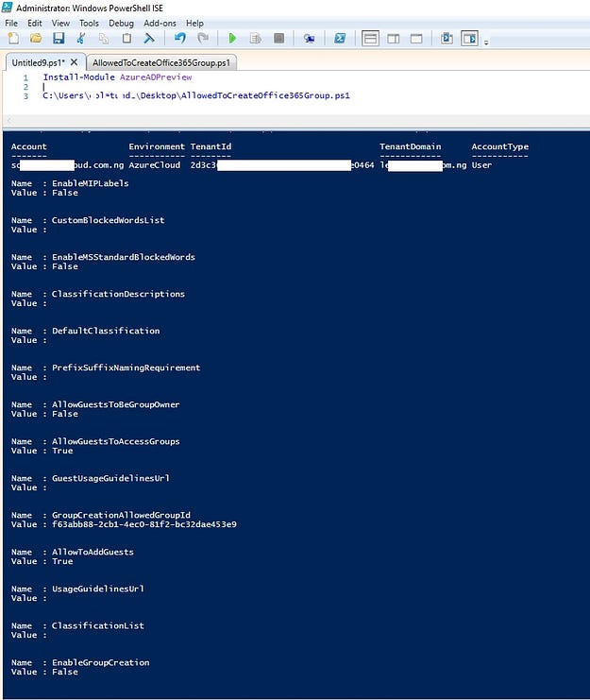Click the EnableMIPLabels entry in output
The width and height of the screenshot is (590, 700).
coord(90,183)
